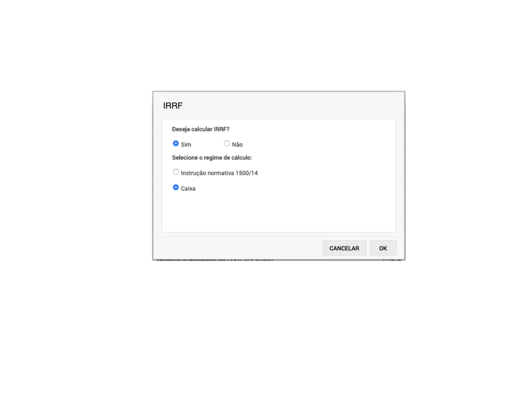
Task: Click the 'Instrução normativa 1500/14' label text
Action: 219,173
